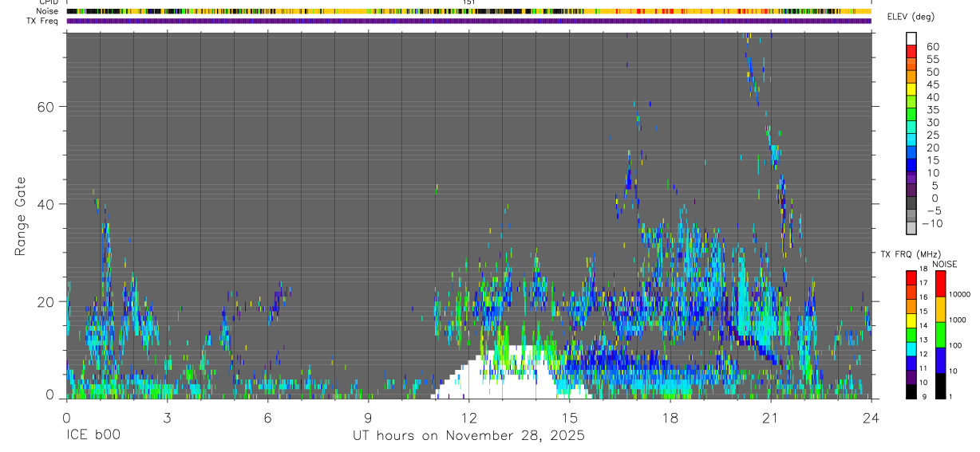
Task: Click the "ELEV (deg)" colorbar title
Action: 911,17
